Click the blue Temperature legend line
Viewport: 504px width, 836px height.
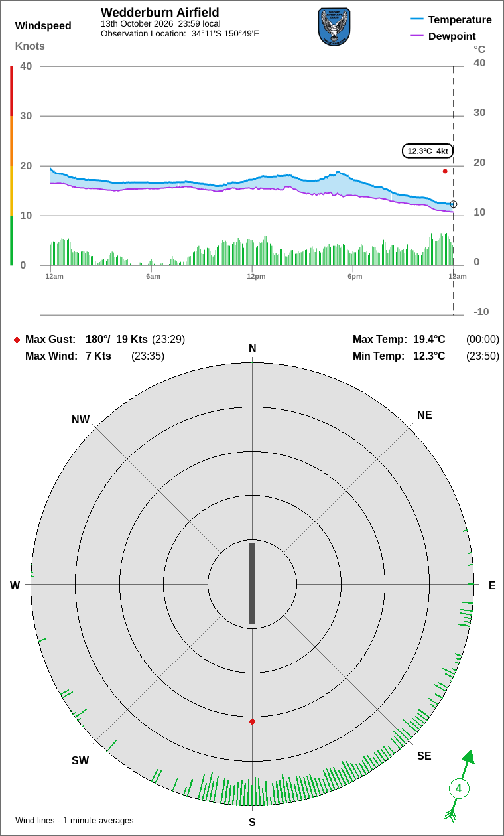coord(417,19)
